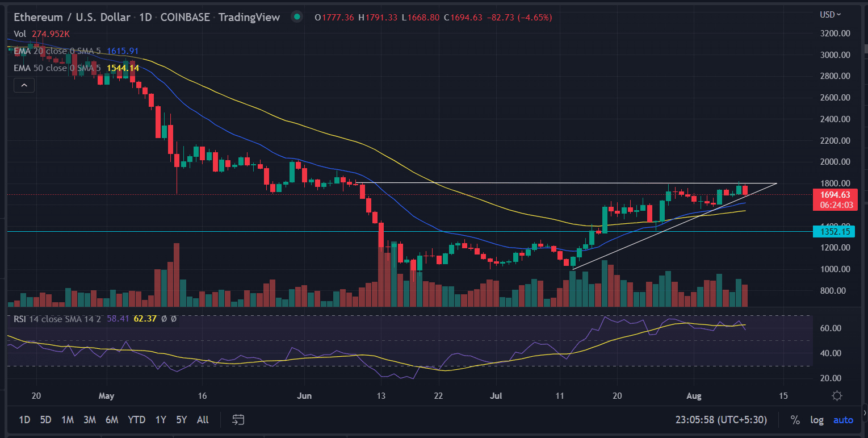Collapse the indicator legend with chevron
Screen dimensions: 868x438
(x=24, y=86)
